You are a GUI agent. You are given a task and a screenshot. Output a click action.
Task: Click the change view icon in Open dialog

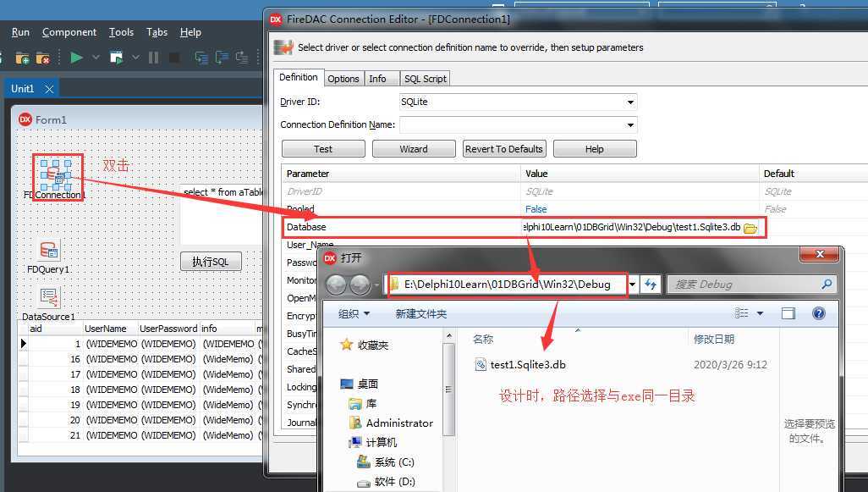pos(741,313)
